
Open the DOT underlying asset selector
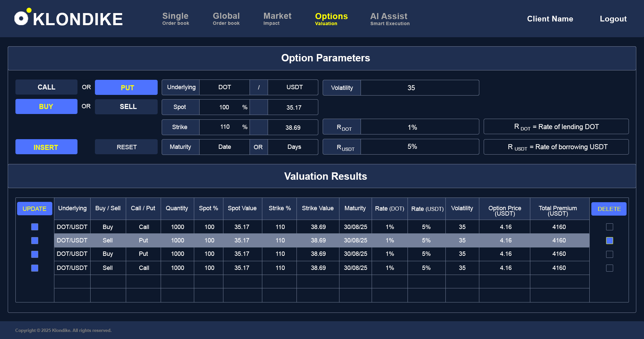[x=224, y=87]
